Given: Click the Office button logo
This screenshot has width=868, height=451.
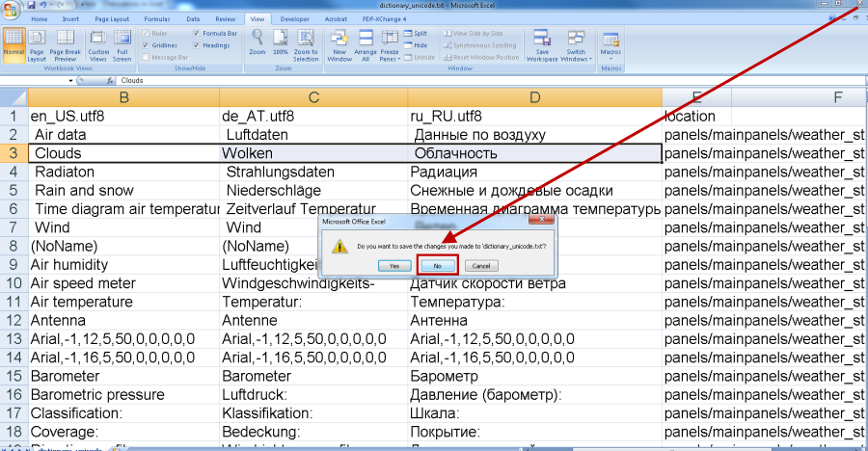Looking at the screenshot, I should pyautogui.click(x=12, y=9).
